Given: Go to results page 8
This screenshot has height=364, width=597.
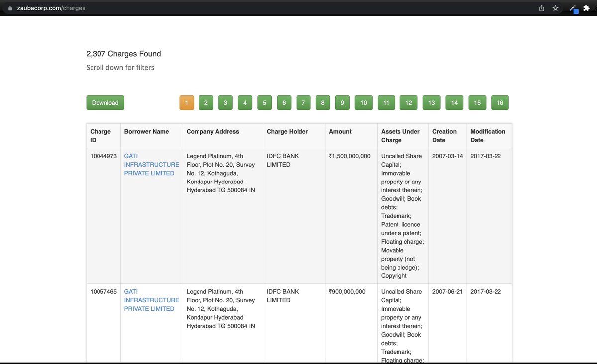Looking at the screenshot, I should 323,102.
